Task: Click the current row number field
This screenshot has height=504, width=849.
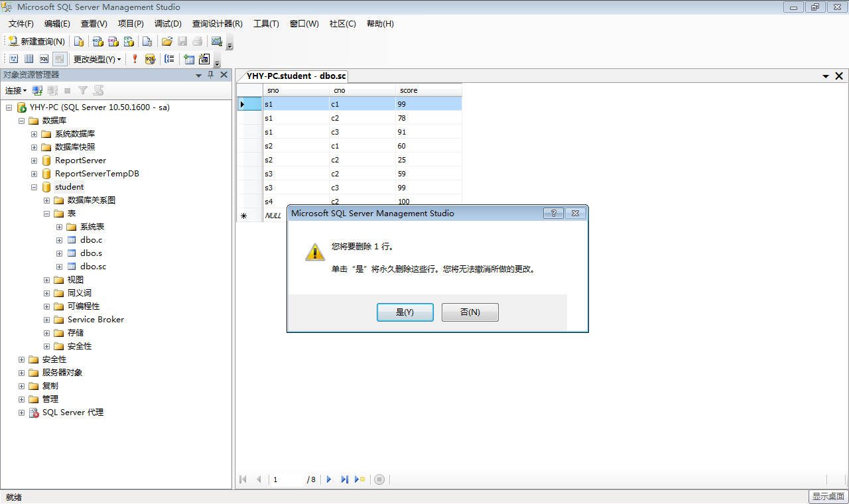Action: pos(288,479)
